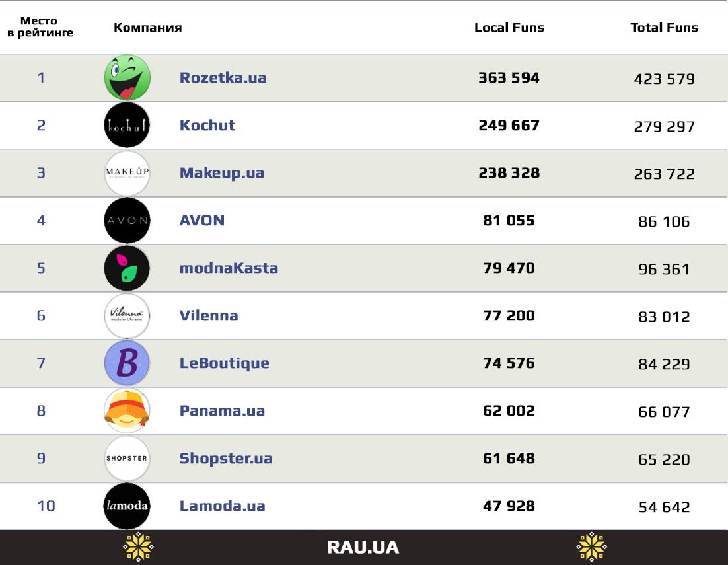Click the Makeup.ua round logo

(127, 172)
